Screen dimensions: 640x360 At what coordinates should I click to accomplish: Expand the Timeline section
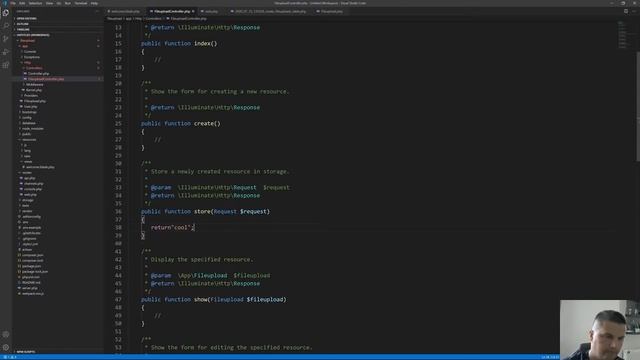coord(23,29)
